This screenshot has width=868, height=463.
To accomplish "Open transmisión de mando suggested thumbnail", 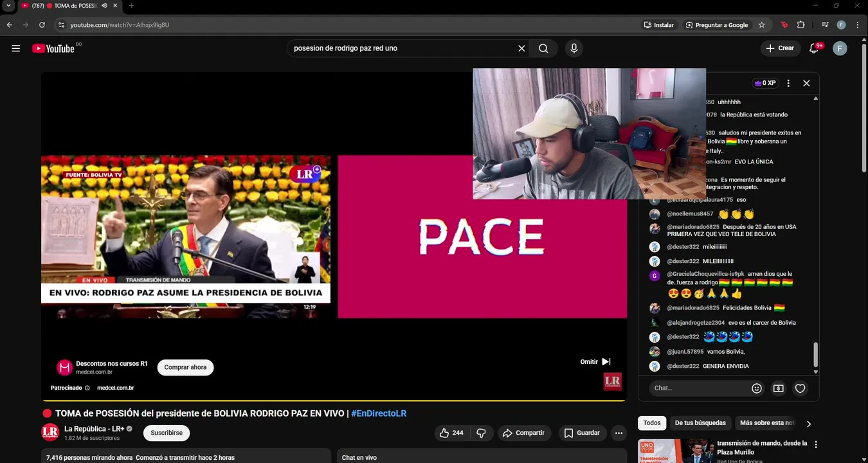I will click(676, 451).
